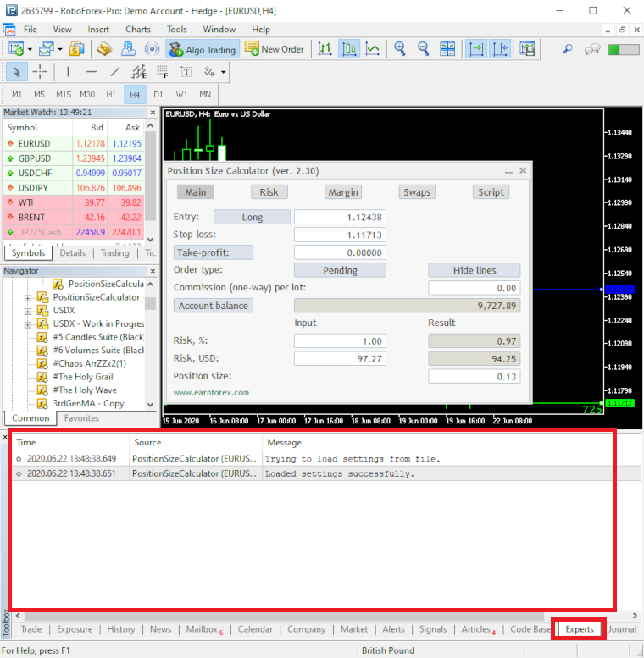Screen dimensions: 644x658
Task: Open the chat speech bubbles icon
Action: (x=592, y=49)
